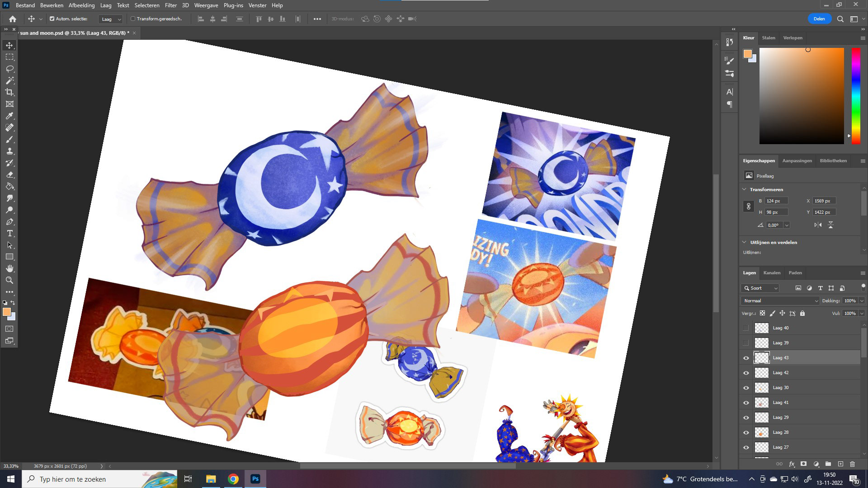Select the Crop tool
868x488 pixels.
tap(9, 92)
